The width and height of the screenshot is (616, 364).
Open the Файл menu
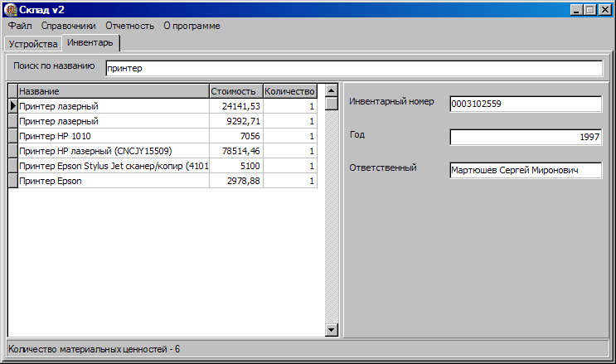(x=20, y=26)
